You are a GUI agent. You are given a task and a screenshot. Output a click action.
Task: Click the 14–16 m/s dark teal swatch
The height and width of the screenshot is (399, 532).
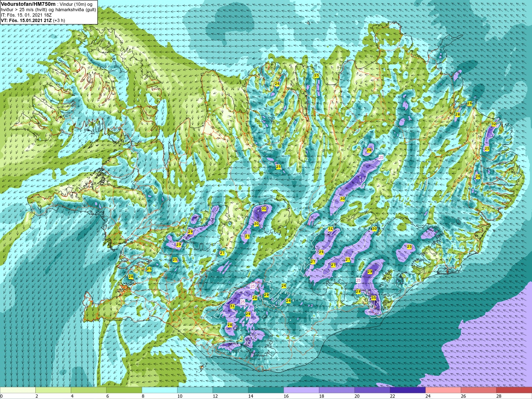tap(266, 390)
